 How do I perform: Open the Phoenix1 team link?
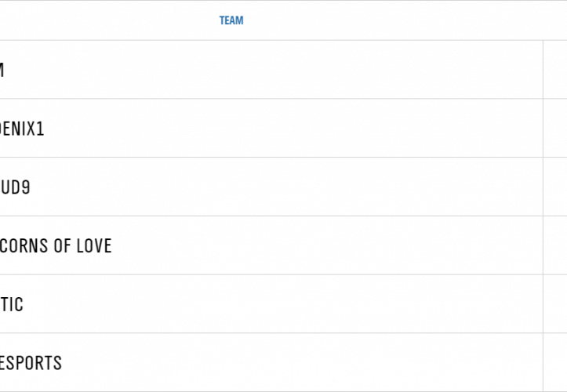pos(22,129)
